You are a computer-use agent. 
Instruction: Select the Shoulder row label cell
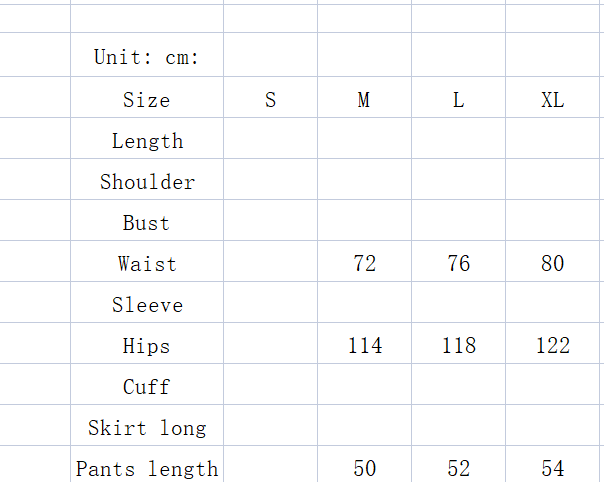click(x=147, y=182)
